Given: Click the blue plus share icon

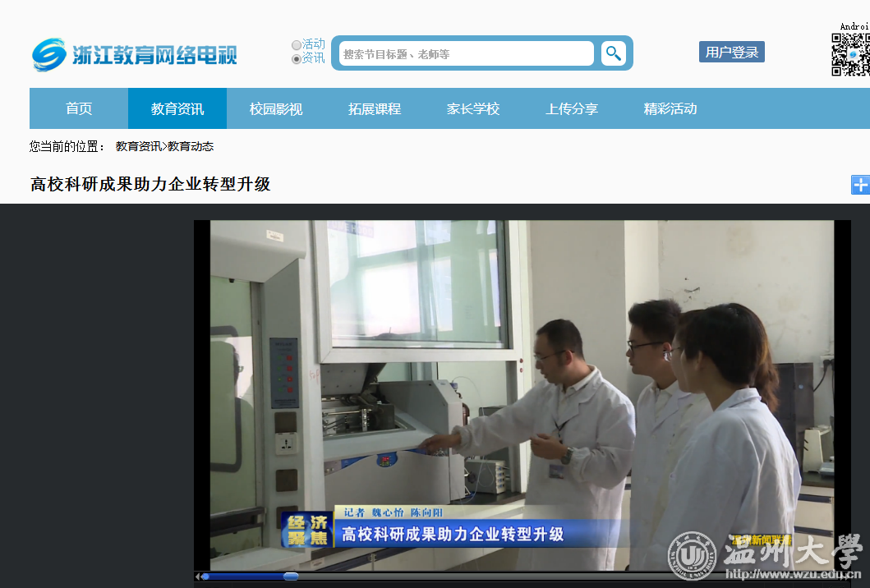Looking at the screenshot, I should pos(859,185).
